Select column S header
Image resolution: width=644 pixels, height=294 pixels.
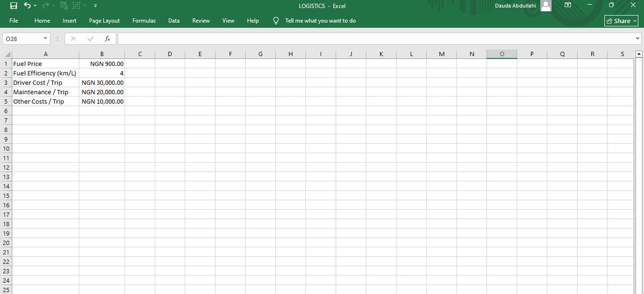(622, 54)
